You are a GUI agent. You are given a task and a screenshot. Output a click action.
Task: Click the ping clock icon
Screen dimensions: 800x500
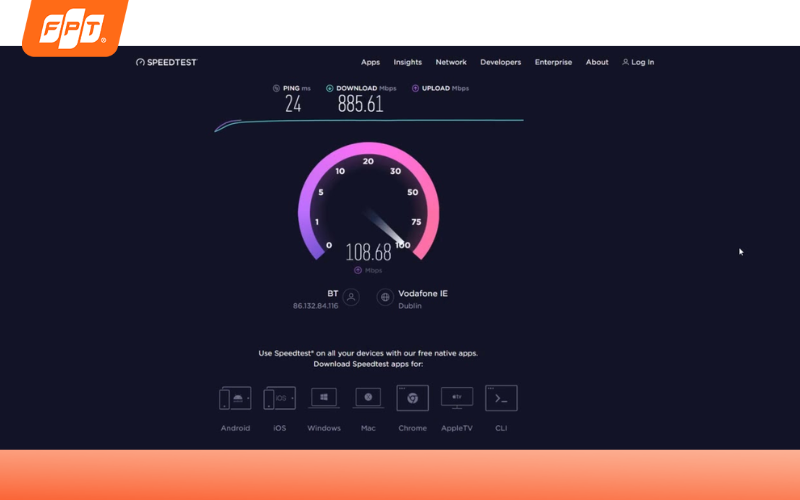coord(277,88)
